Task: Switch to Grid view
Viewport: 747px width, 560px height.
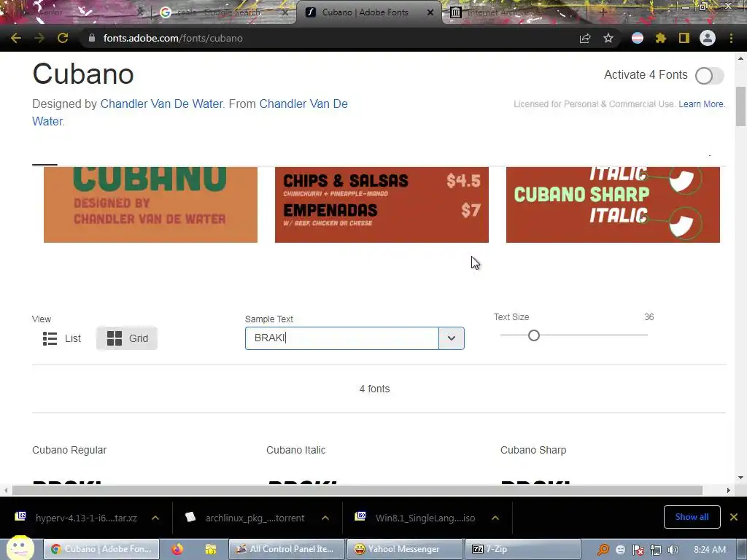Action: [127, 338]
